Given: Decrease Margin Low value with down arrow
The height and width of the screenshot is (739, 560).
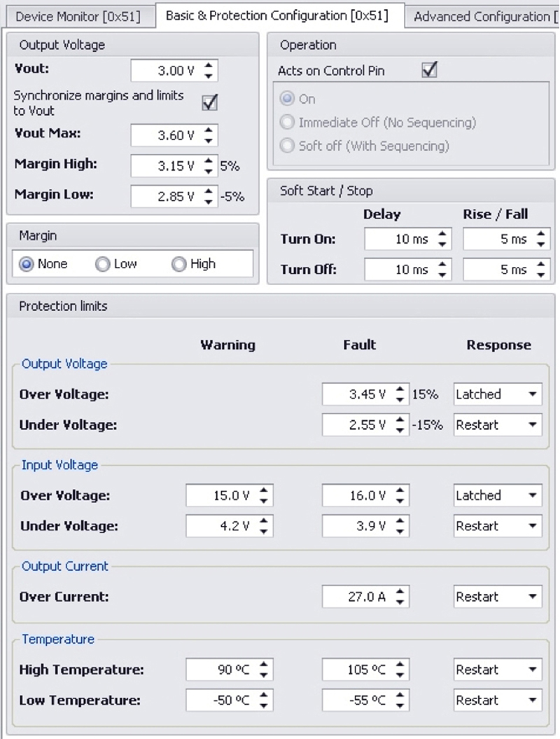Looking at the screenshot, I should tap(209, 202).
